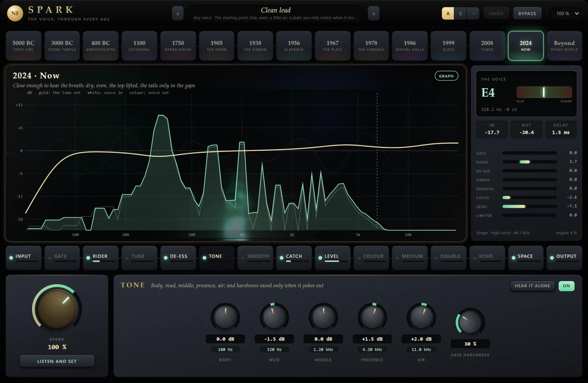Open the SMOOTH module
The height and width of the screenshot is (383, 588).
tap(255, 257)
